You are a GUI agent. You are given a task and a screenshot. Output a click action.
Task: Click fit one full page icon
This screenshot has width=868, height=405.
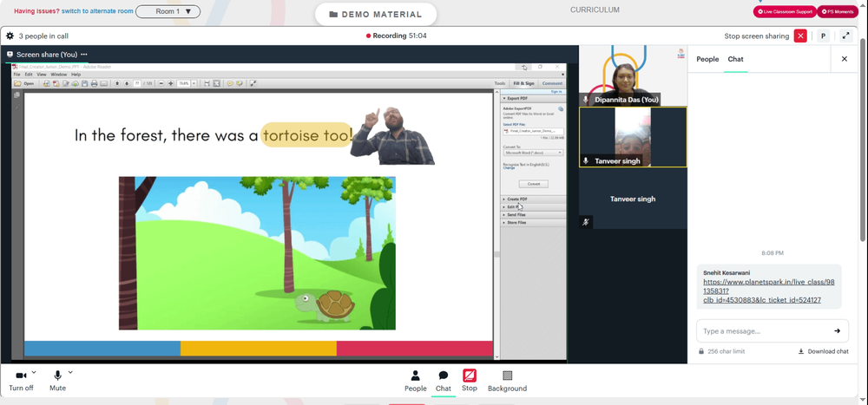coord(216,83)
